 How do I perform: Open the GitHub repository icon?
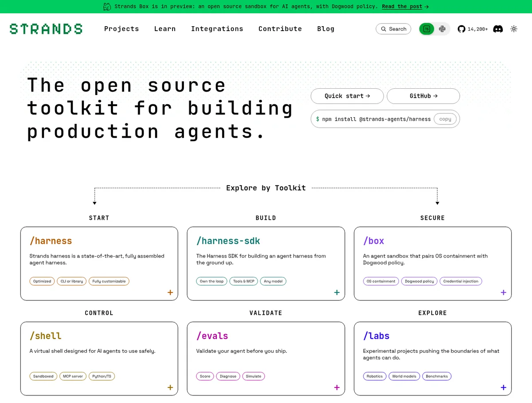click(462, 29)
